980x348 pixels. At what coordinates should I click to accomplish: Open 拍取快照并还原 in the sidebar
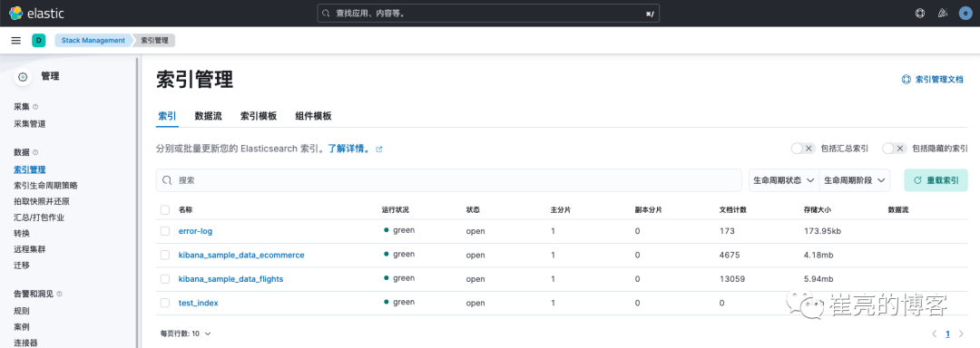coord(41,201)
